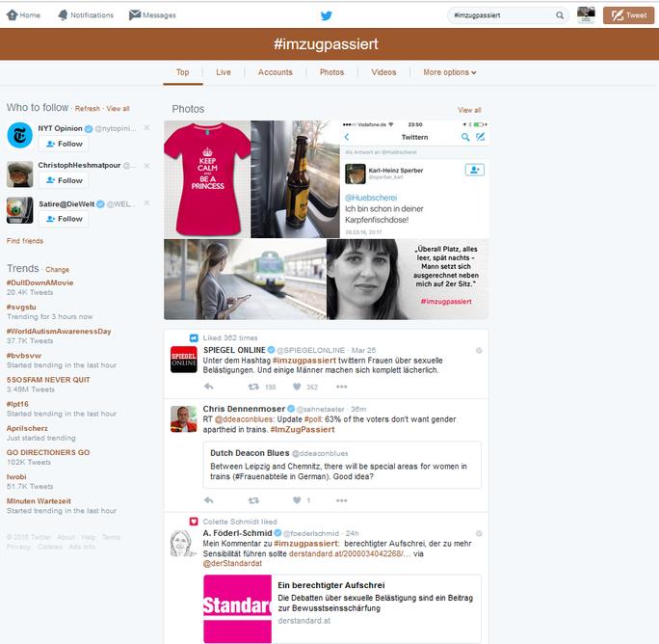Open more actions on Chris Dennenmoser tweet
This screenshot has width=659, height=644.
[342, 500]
